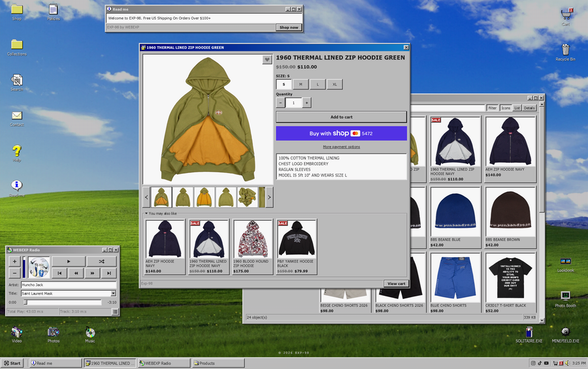The width and height of the screenshot is (588, 369).
Task: Open the Lookbook desktop icon
Action: (x=566, y=264)
